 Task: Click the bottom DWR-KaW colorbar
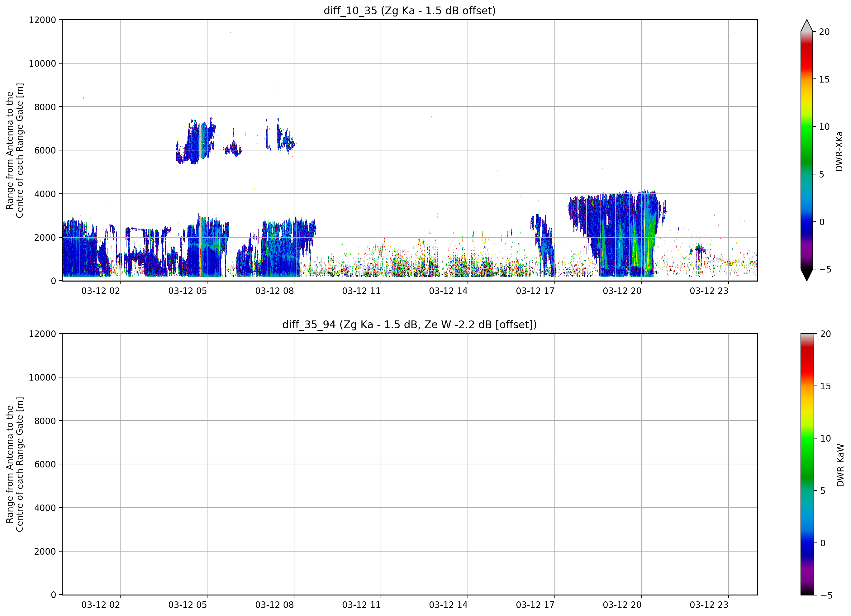coord(807,464)
